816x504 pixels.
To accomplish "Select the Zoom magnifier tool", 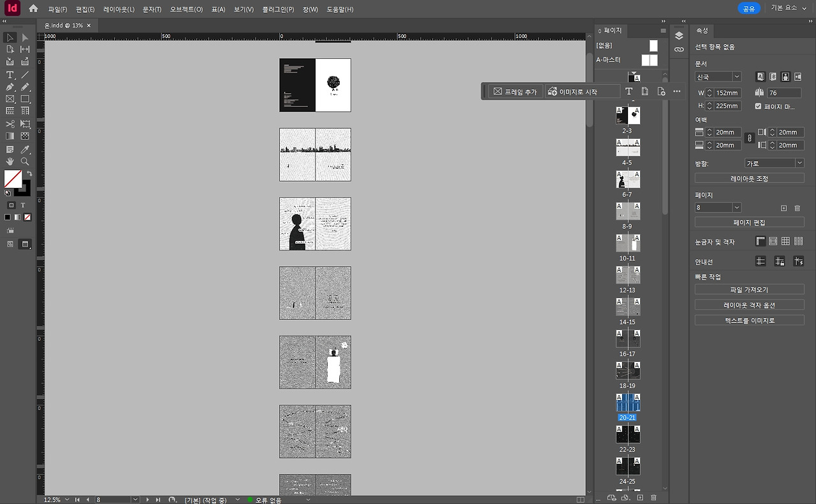I will pos(25,161).
